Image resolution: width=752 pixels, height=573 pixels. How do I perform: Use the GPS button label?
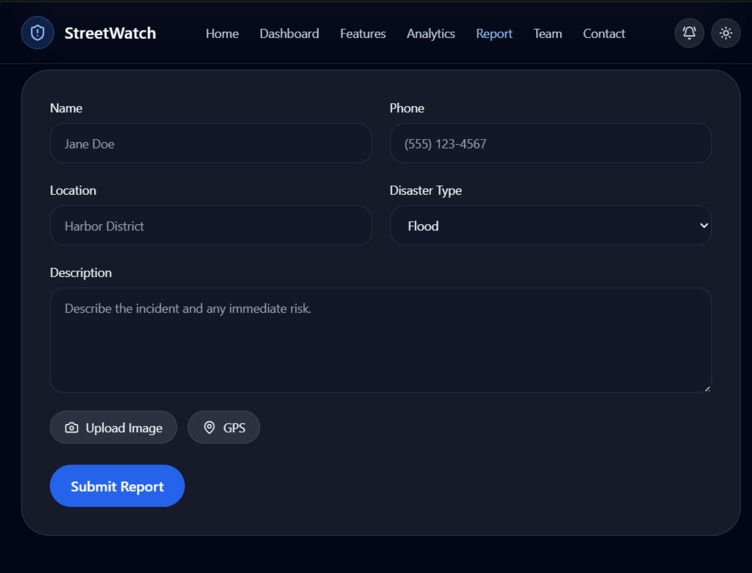coord(234,428)
